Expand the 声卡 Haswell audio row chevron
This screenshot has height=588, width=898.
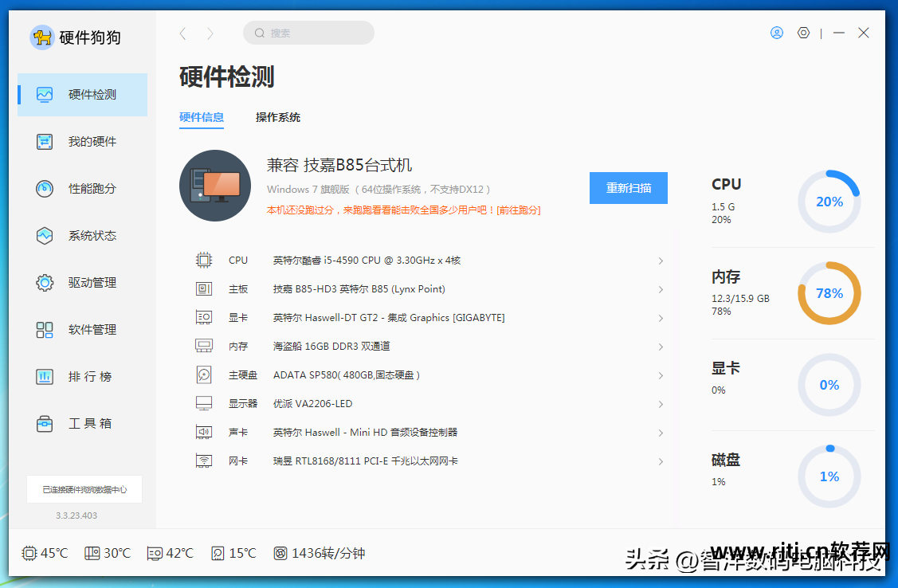pos(661,433)
